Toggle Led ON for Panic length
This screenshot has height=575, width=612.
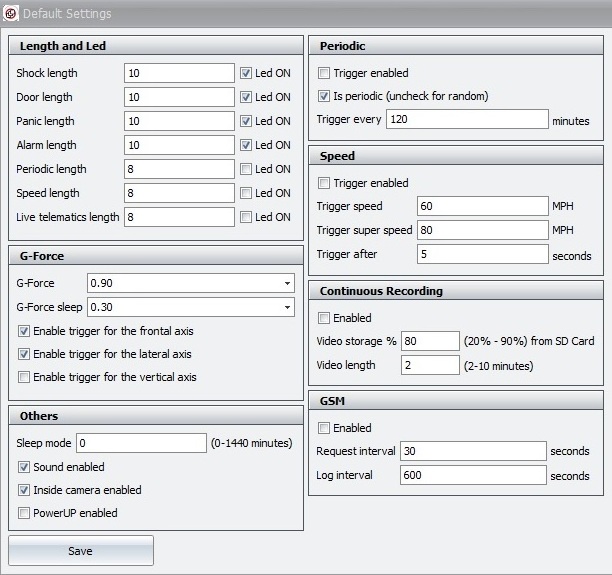pyautogui.click(x=246, y=121)
